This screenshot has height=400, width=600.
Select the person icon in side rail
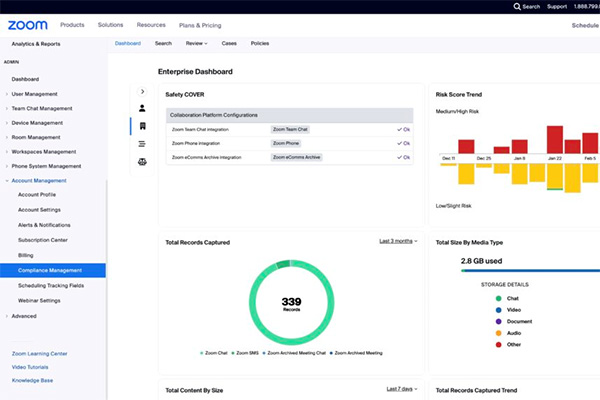(x=142, y=108)
